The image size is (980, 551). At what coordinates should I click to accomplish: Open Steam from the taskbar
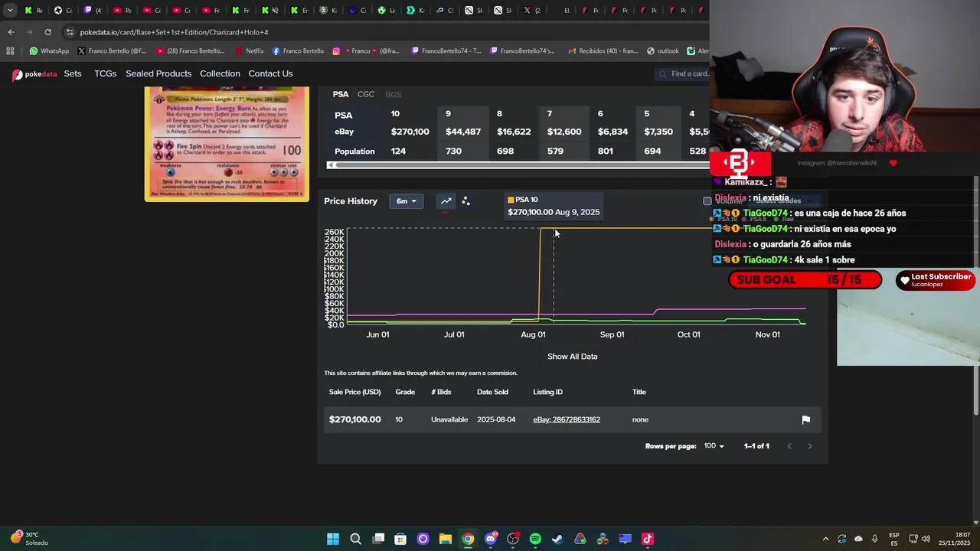point(557,539)
